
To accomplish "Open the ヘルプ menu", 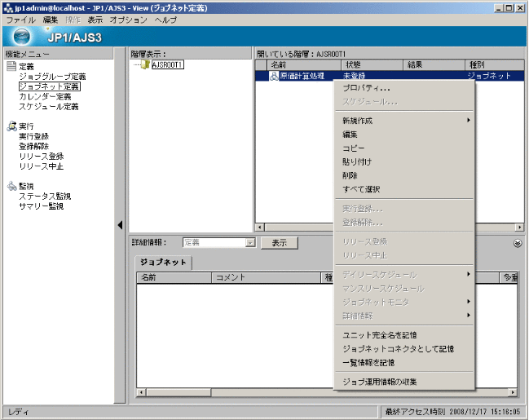I will (165, 20).
